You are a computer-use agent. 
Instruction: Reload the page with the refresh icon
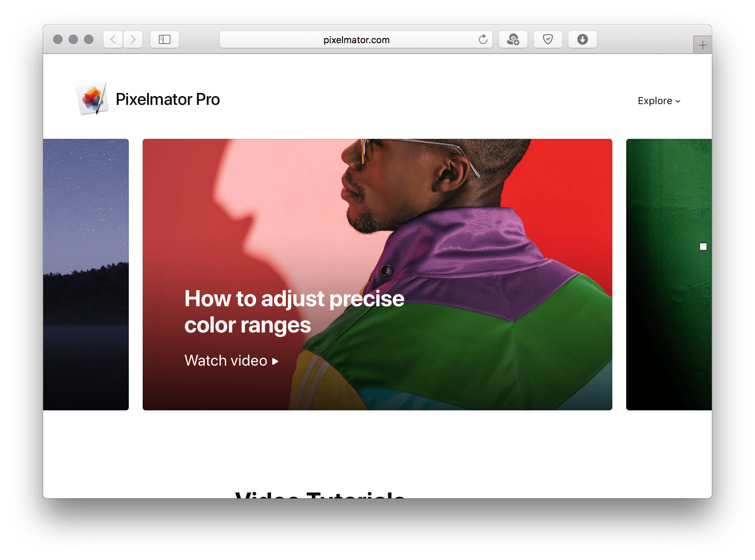[483, 39]
